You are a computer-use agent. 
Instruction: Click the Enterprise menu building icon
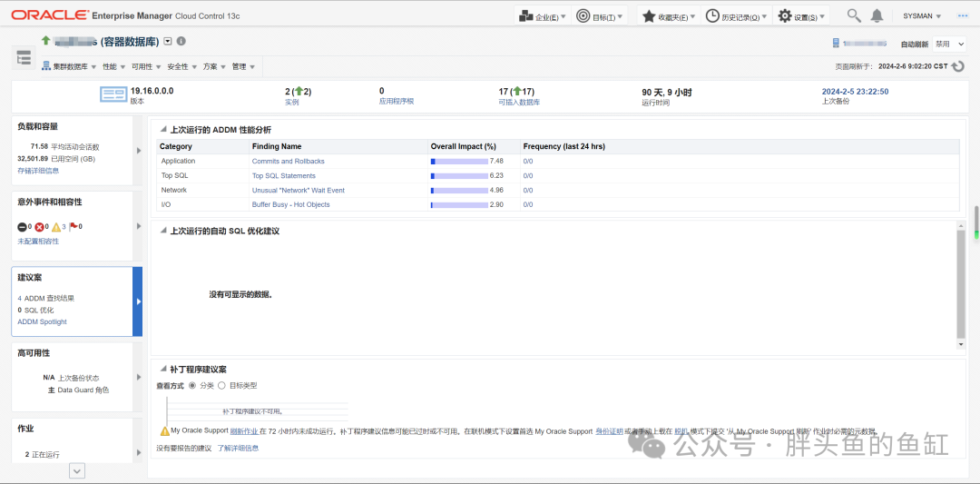point(526,16)
